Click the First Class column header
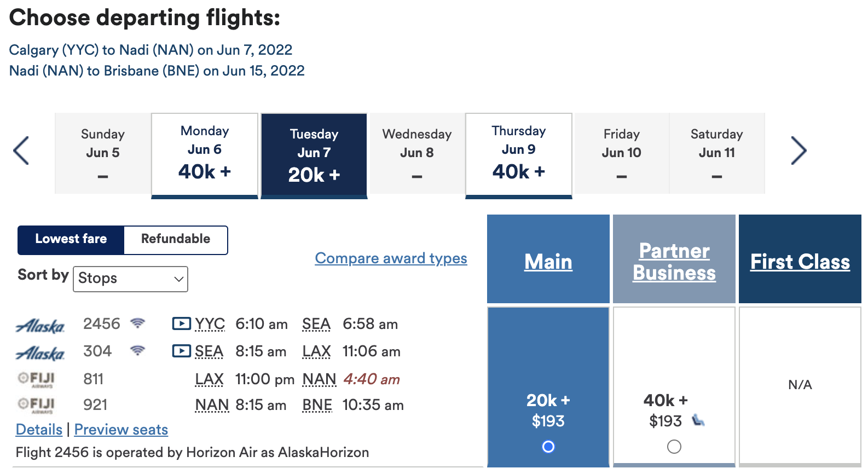Viewport: 868px width, 474px height. (800, 262)
